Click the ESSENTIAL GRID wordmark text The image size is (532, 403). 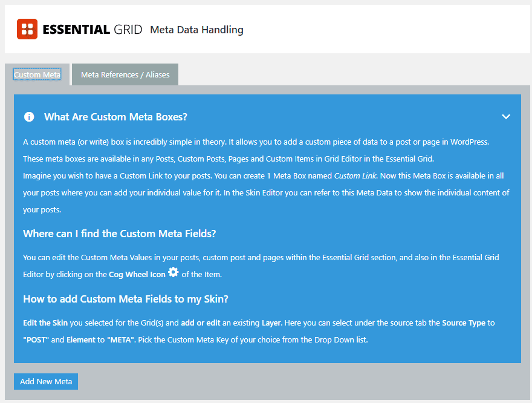(x=92, y=29)
